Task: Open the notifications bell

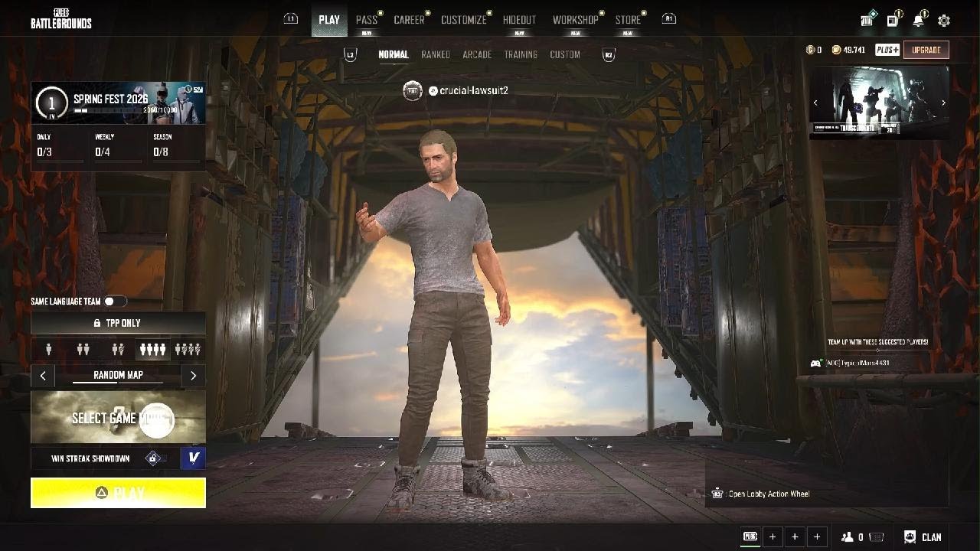Action: coord(919,19)
